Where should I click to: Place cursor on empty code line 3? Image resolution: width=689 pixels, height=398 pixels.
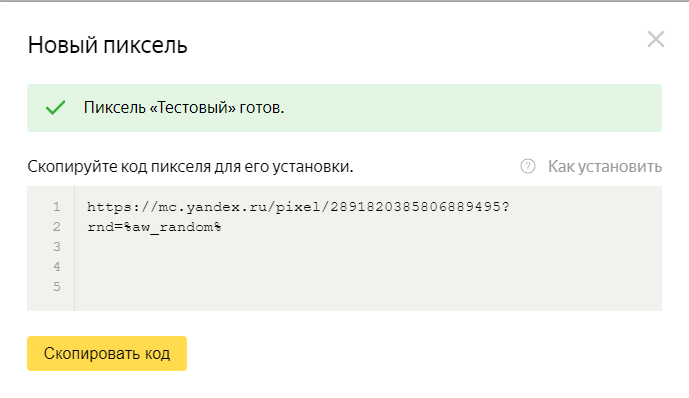click(x=368, y=246)
